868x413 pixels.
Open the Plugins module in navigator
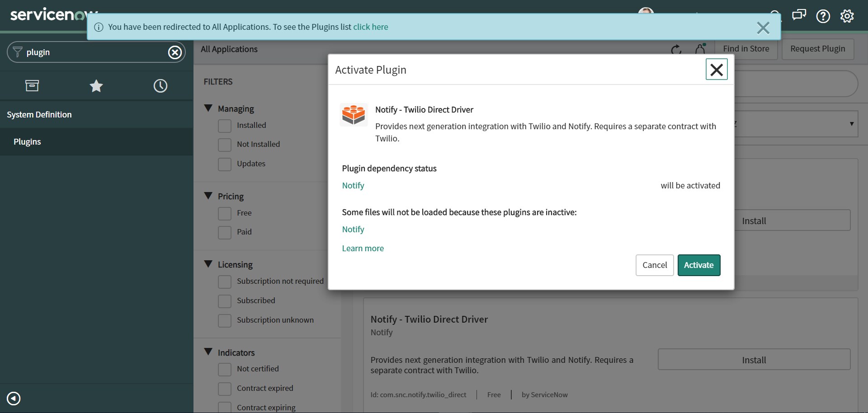27,142
